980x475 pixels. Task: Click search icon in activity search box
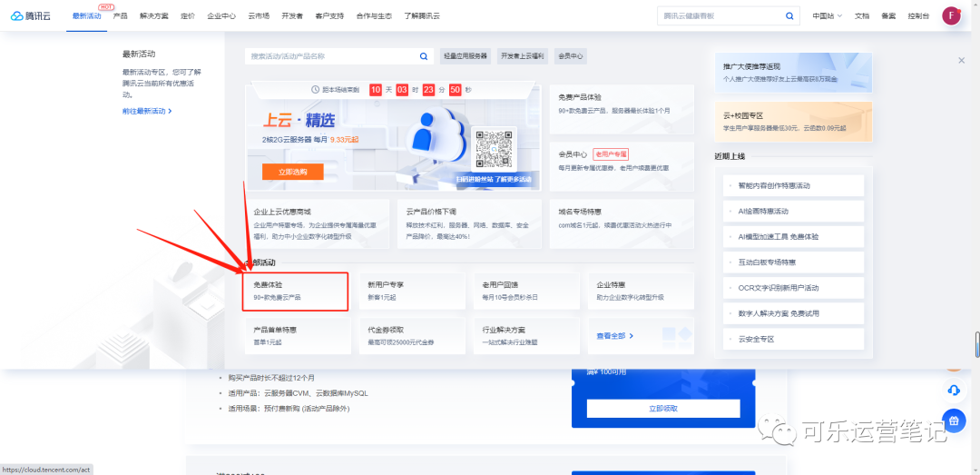click(x=423, y=56)
